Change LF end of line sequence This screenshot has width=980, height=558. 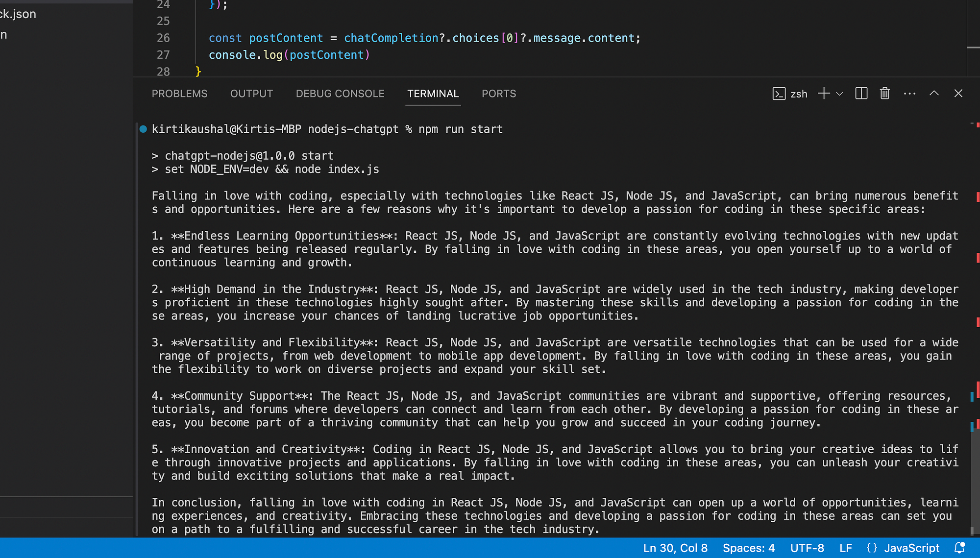pos(845,548)
